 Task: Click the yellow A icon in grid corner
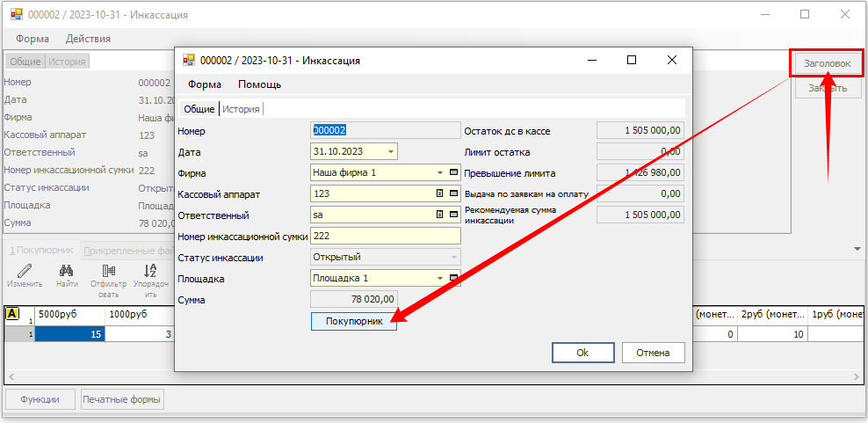click(12, 314)
